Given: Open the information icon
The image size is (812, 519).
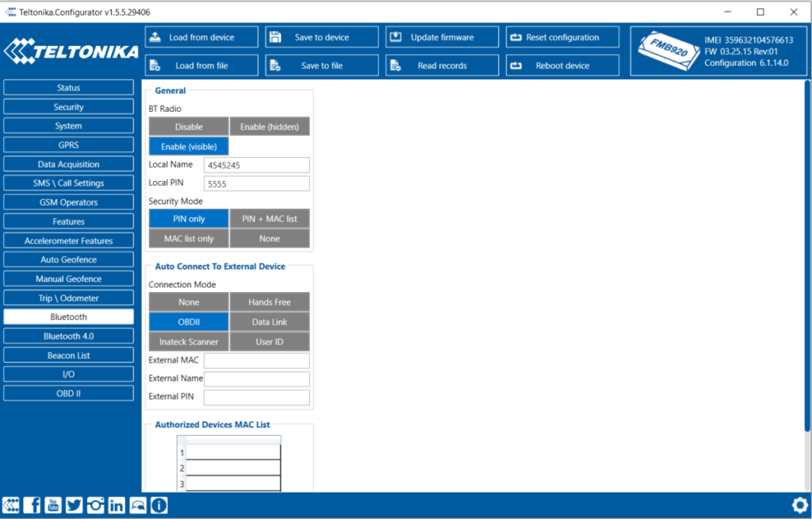Looking at the screenshot, I should click(x=159, y=505).
